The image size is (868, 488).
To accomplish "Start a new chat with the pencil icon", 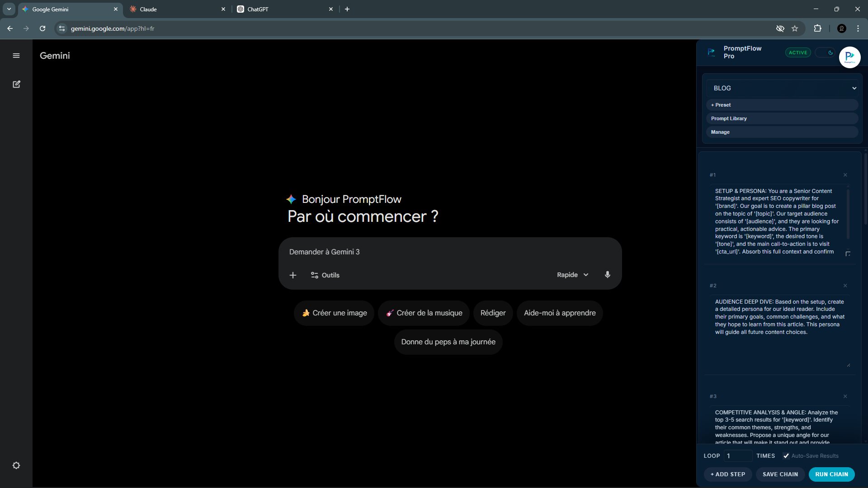I will tap(16, 84).
